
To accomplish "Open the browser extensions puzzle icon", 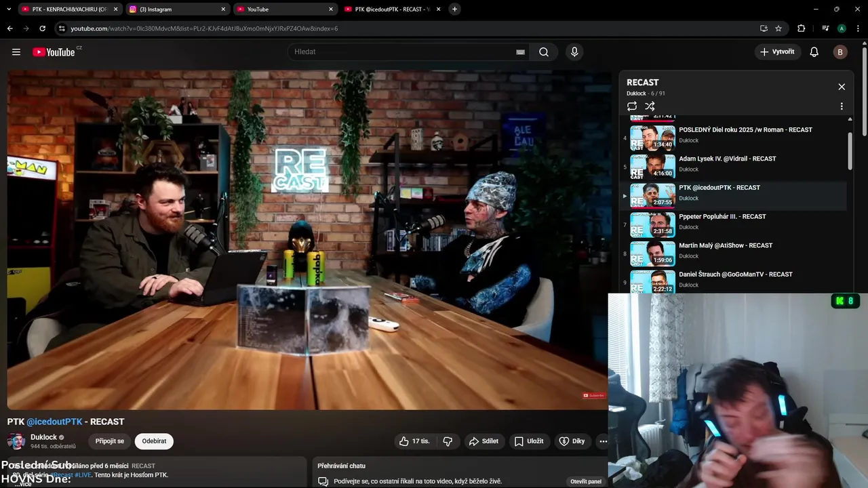I will (x=802, y=28).
